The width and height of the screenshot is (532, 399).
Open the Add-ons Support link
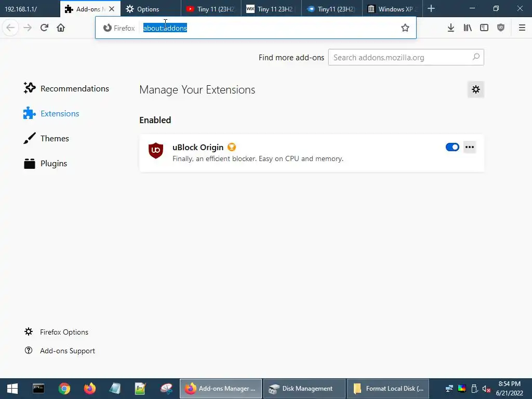coord(60,351)
